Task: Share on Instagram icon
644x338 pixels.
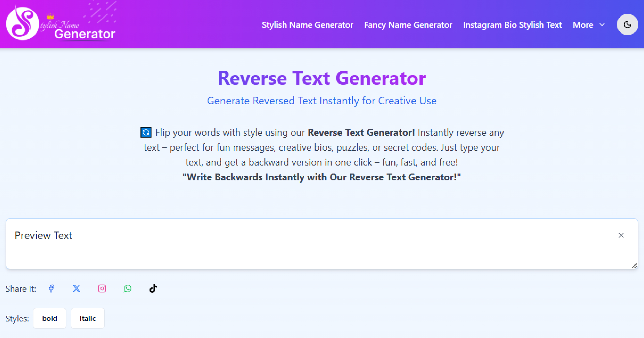Action: point(102,289)
